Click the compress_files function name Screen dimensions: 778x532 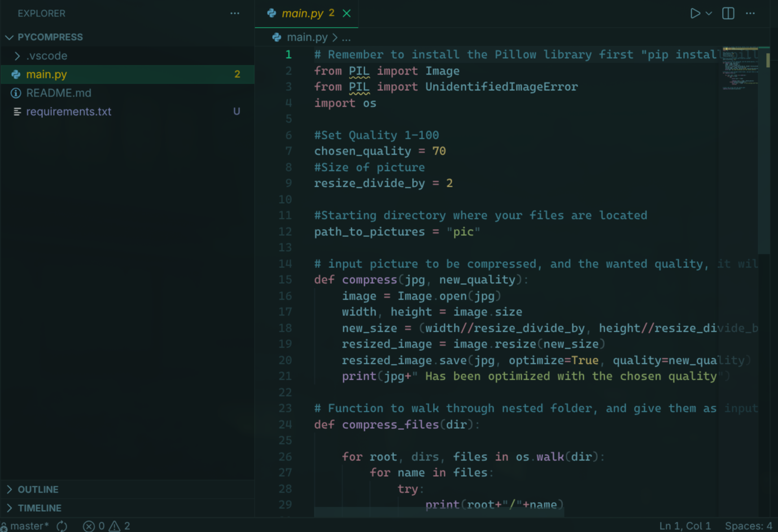[x=390, y=425]
